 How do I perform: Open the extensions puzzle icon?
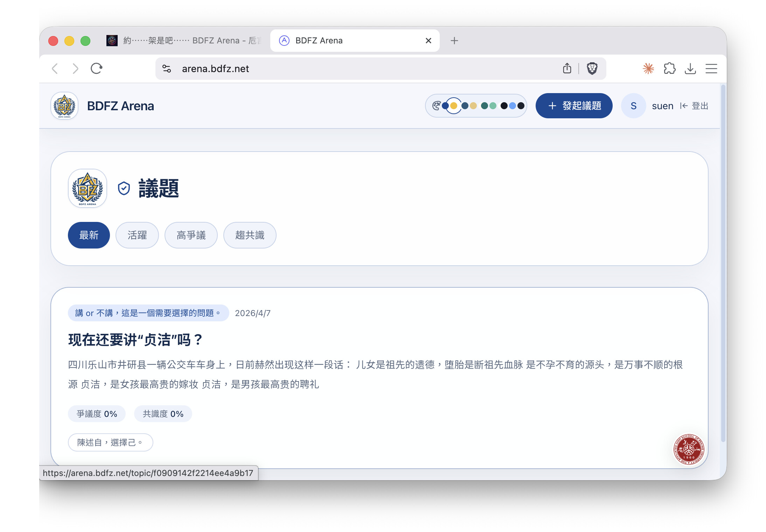(x=669, y=69)
